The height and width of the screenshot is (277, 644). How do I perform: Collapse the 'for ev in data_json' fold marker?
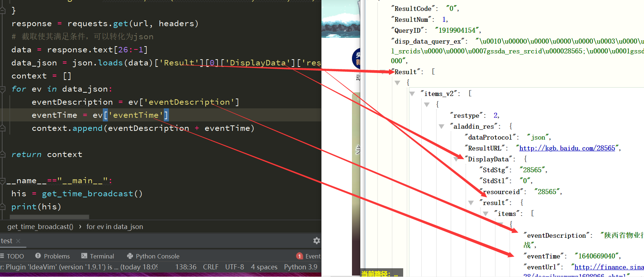(x=3, y=89)
